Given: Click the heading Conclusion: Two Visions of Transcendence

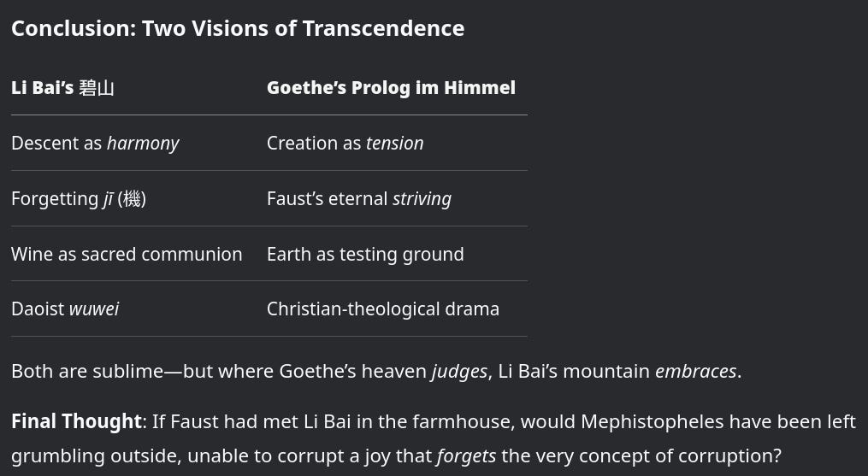Looking at the screenshot, I should click(238, 28).
